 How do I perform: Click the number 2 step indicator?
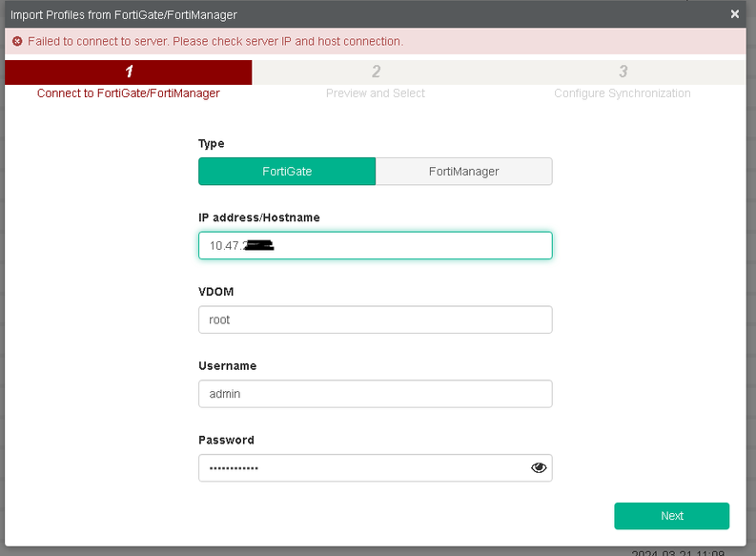[x=377, y=72]
